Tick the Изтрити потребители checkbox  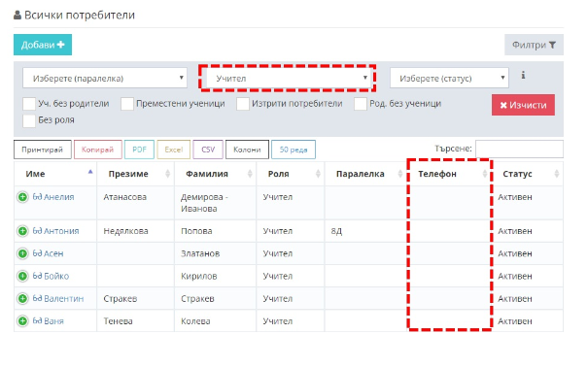243,104
